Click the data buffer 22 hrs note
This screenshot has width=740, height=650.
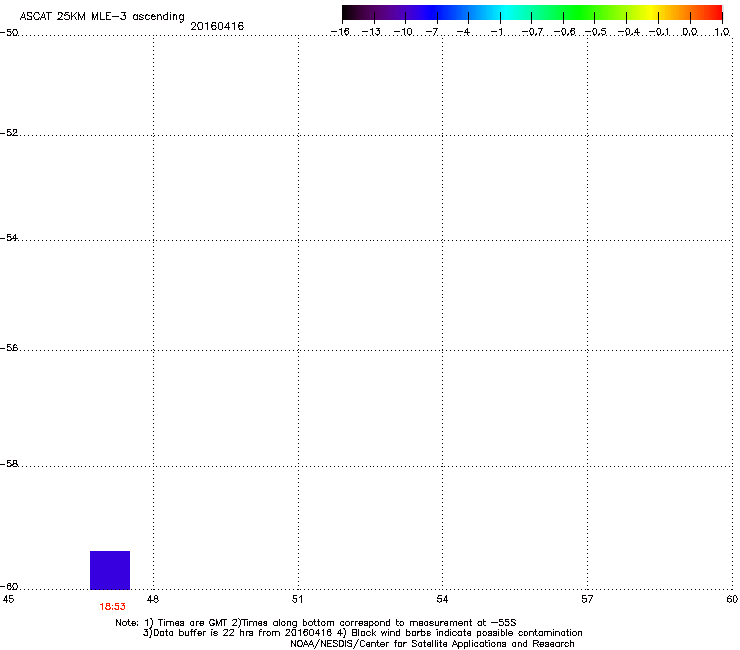click(x=362, y=633)
